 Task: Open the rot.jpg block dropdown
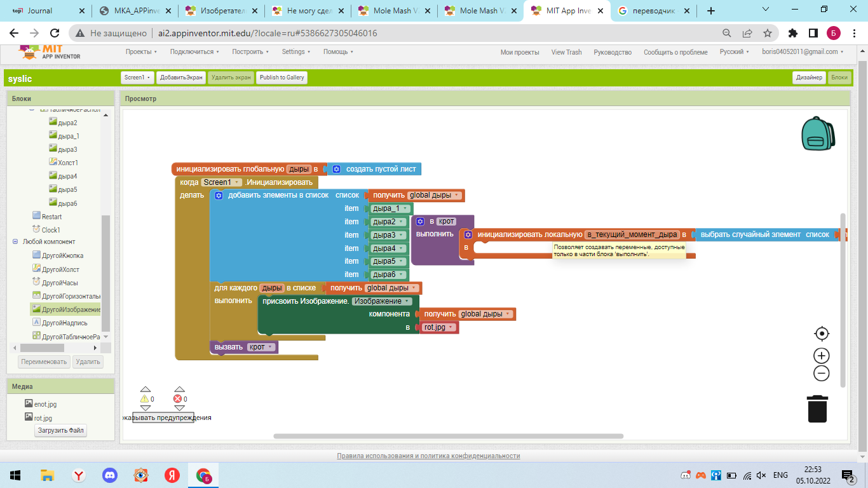click(451, 328)
